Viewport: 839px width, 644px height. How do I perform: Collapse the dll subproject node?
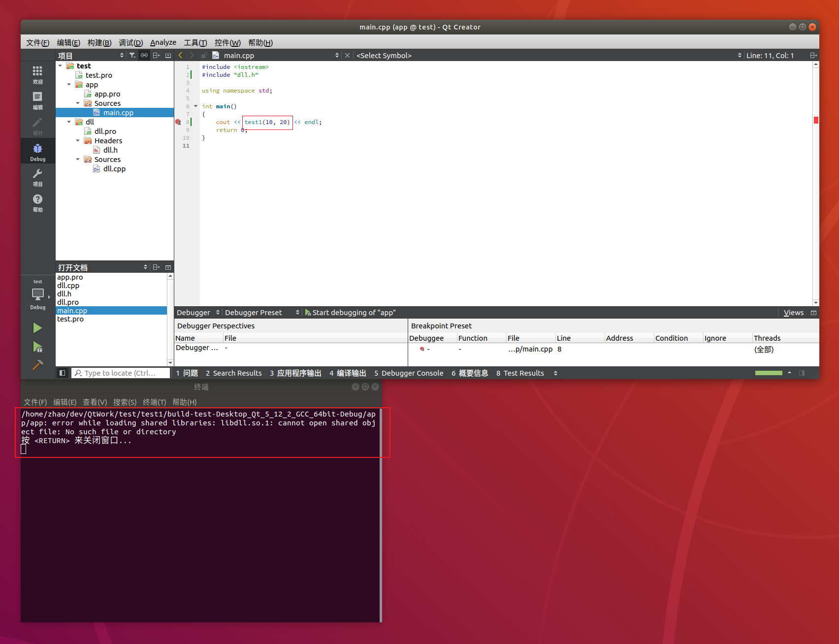(69, 122)
